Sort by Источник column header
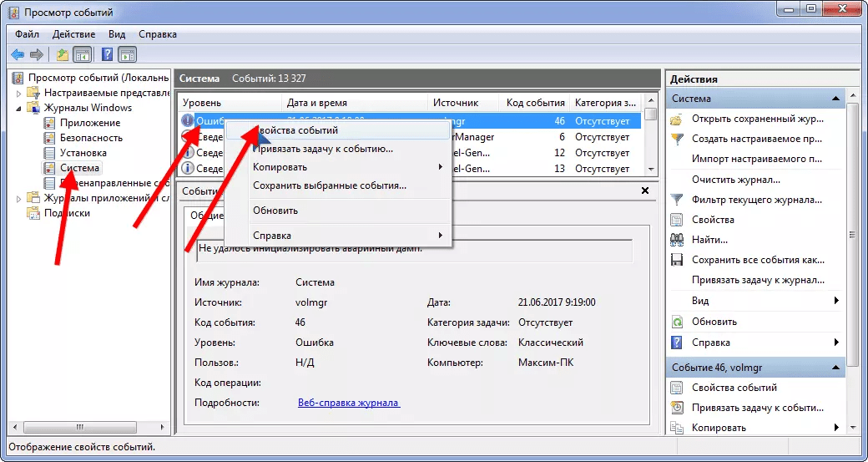 coord(463,103)
